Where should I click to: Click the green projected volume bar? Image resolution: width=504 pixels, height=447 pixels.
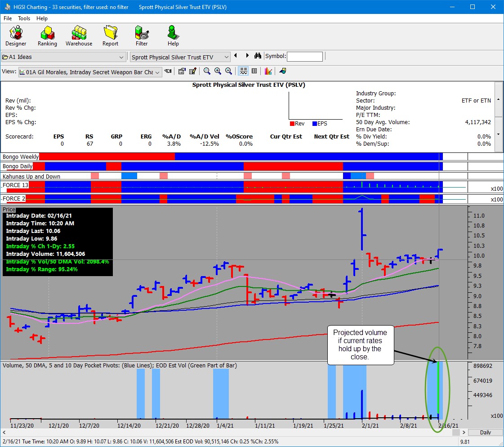click(x=438, y=388)
